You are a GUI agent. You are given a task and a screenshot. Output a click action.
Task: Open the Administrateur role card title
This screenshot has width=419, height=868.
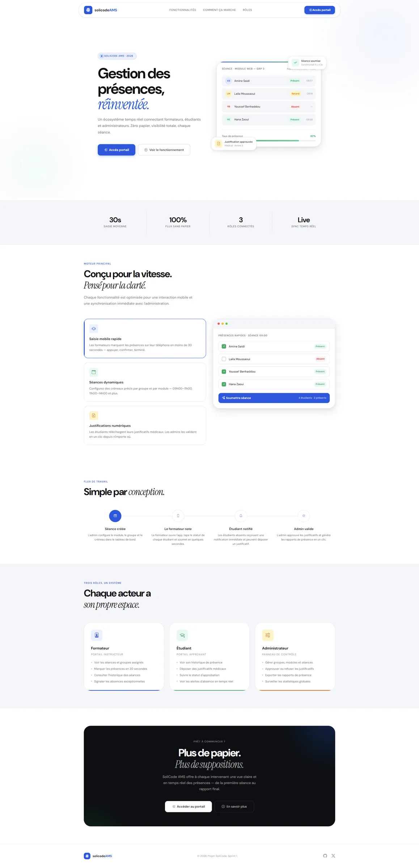[275, 648]
